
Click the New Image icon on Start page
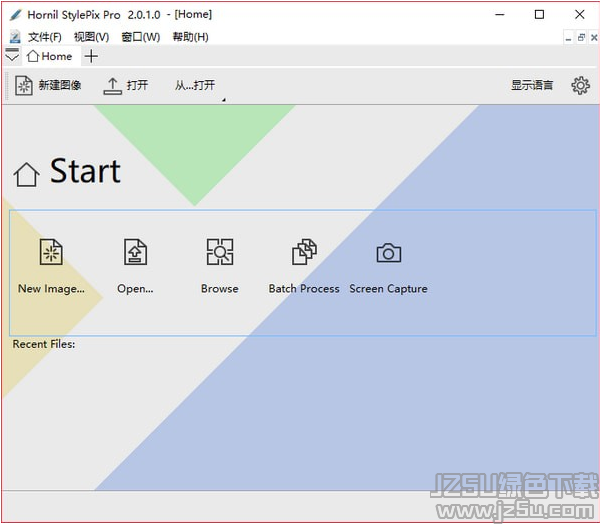(51, 253)
